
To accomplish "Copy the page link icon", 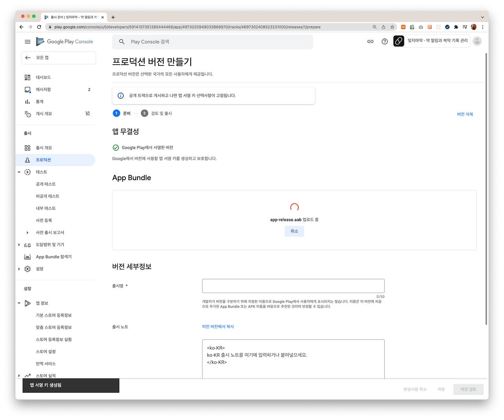I will [371, 41].
